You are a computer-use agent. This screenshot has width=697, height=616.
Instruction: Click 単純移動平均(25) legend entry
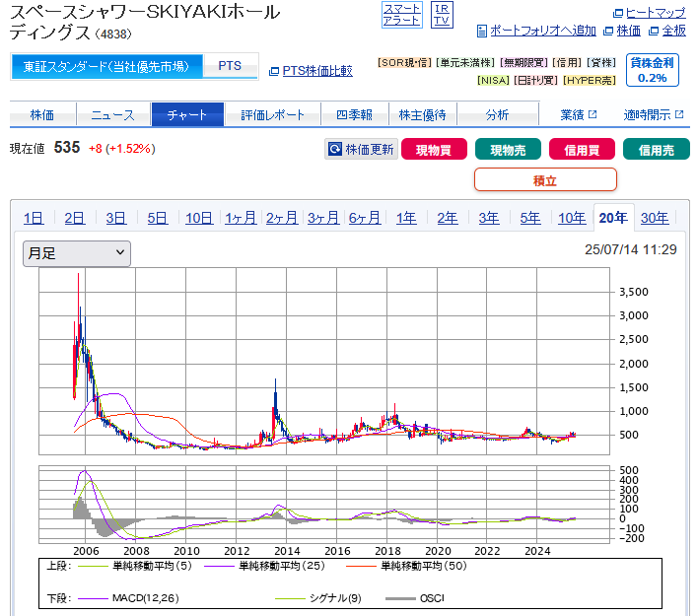click(265, 566)
